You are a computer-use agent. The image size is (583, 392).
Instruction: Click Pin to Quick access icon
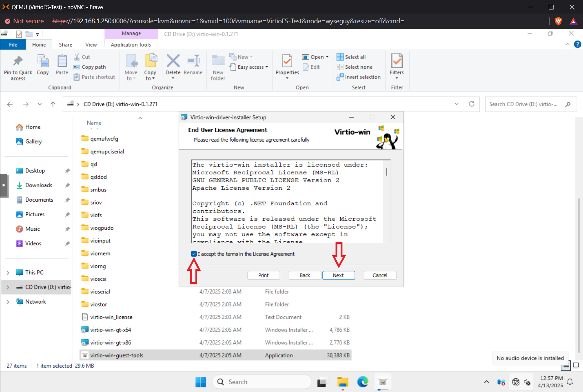pos(18,61)
